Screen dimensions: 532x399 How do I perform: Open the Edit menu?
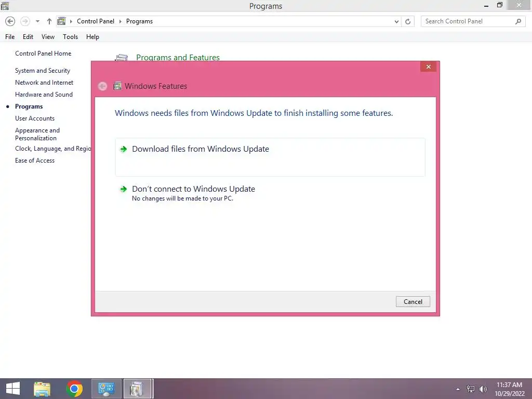point(28,37)
